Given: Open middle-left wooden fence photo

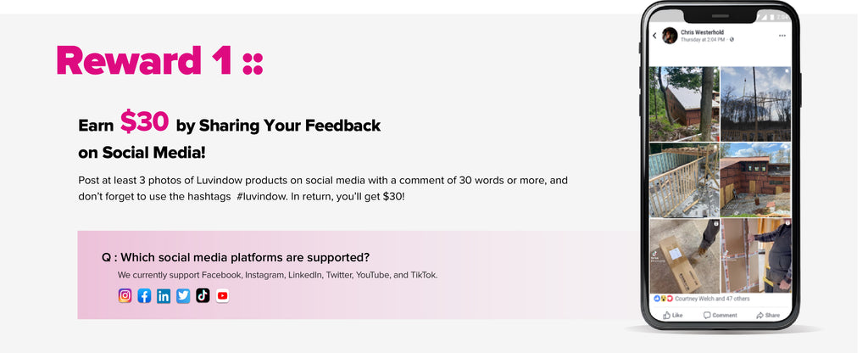Looking at the screenshot, I should (684, 180).
